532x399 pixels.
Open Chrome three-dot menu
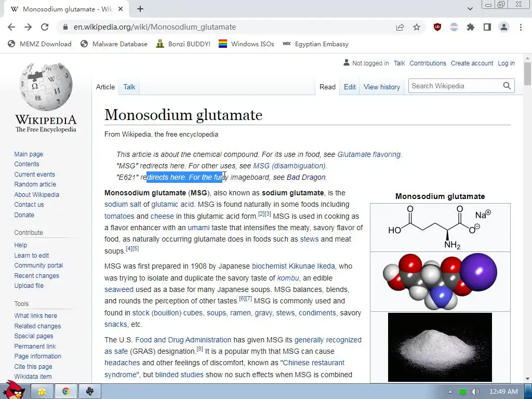point(521,27)
